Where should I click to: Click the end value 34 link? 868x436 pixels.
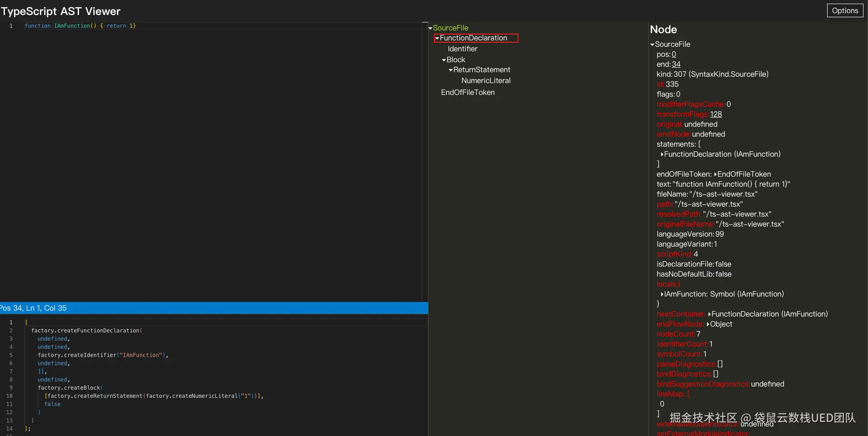click(x=676, y=64)
